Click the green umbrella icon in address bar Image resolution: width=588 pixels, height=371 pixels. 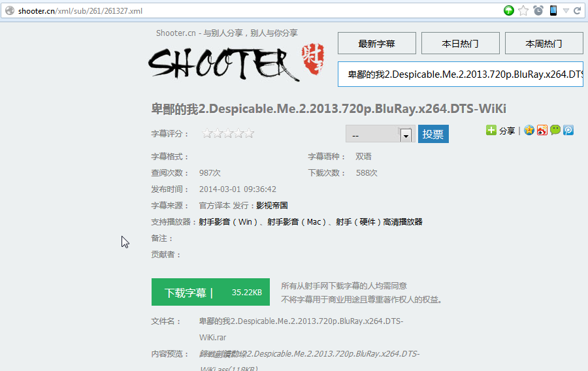click(x=508, y=10)
